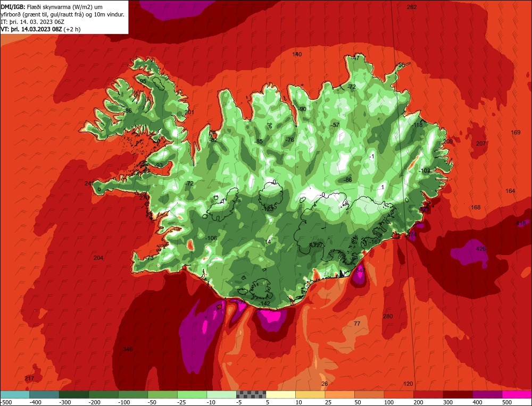Click the red-orange swatch between 100 and 200

[x=398, y=394]
